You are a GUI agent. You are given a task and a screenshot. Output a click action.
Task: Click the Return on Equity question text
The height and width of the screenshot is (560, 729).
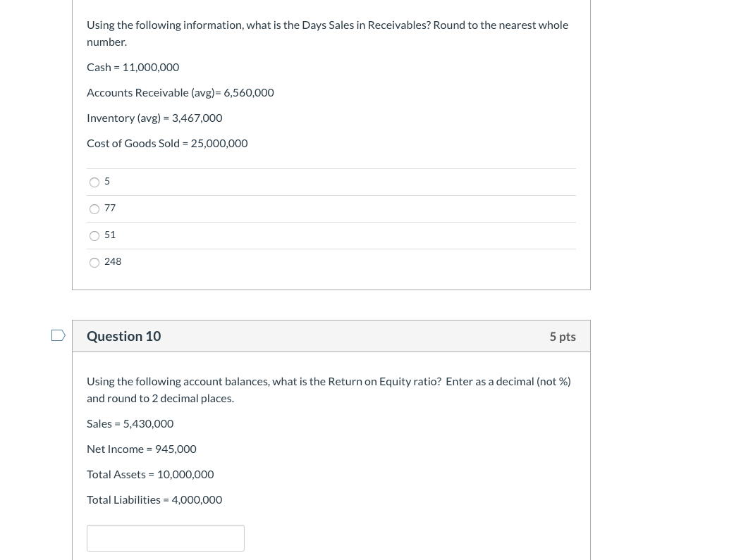point(329,389)
